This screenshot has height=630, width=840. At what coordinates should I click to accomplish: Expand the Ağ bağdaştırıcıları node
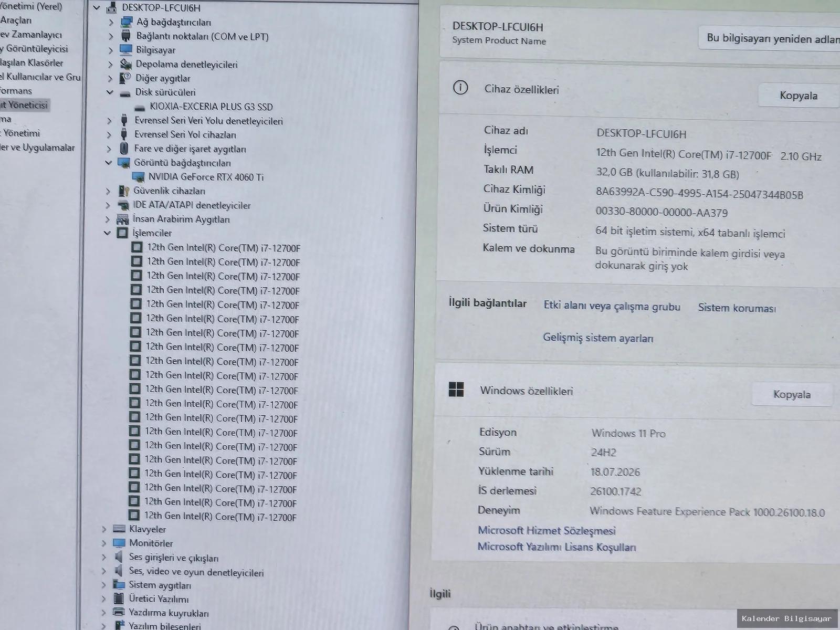(x=111, y=22)
